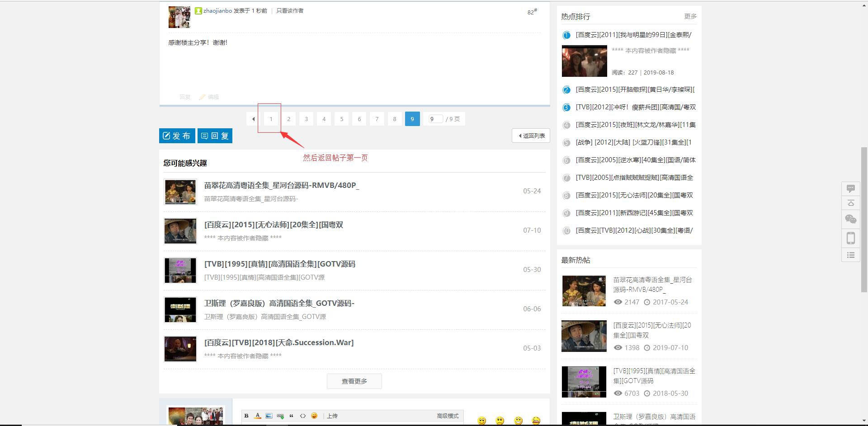868x426 pixels.
Task: Go to page 4 of the thread
Action: (x=324, y=119)
